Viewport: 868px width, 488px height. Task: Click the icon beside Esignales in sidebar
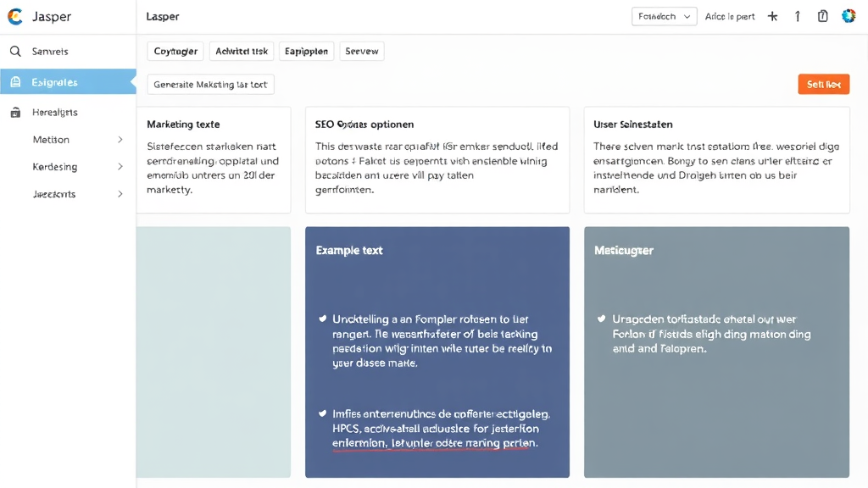pos(15,82)
